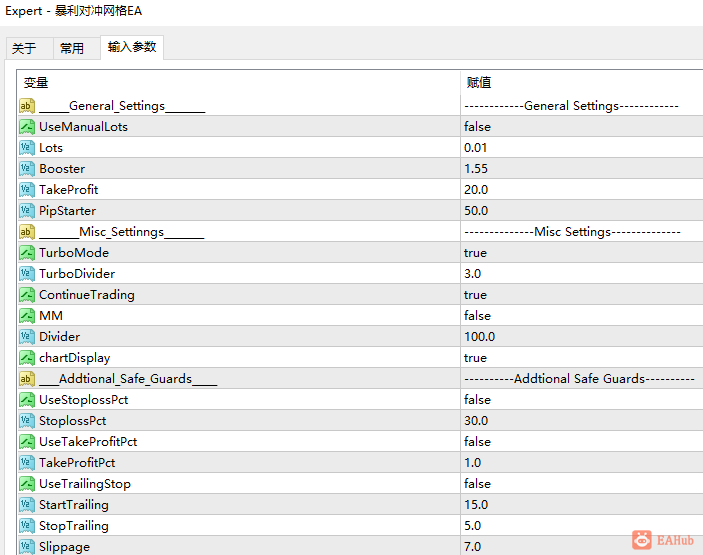Select the StartTrailing variable name

pos(74,505)
